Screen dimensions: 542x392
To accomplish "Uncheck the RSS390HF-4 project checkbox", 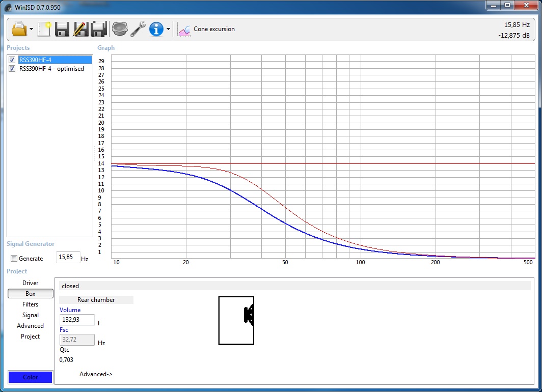I will click(12, 60).
